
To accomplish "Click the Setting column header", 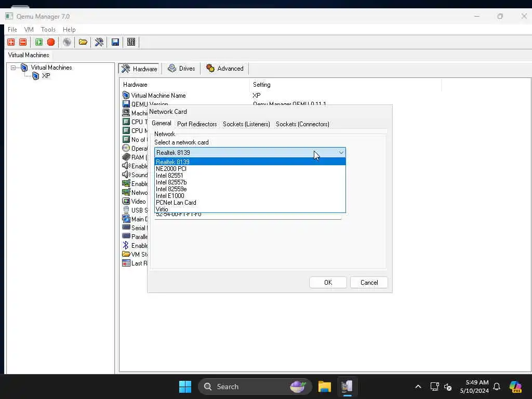I will click(x=345, y=85).
